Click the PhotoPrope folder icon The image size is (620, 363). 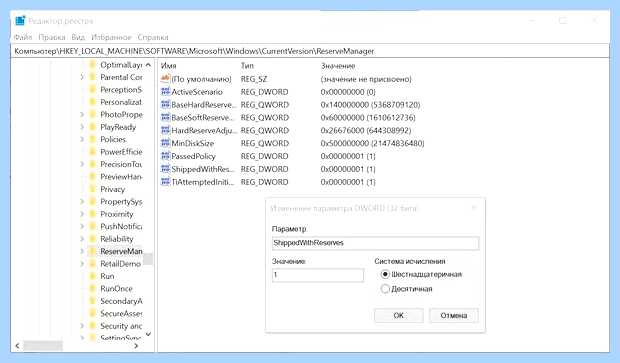click(92, 115)
